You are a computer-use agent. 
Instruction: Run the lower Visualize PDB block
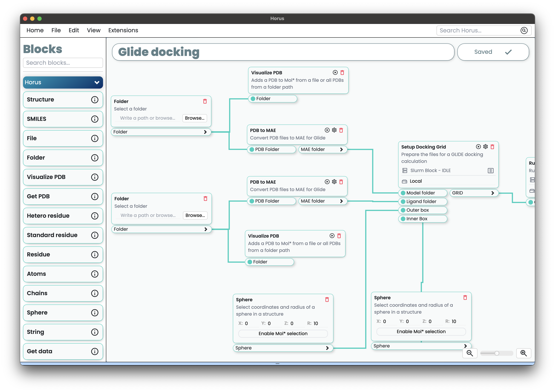point(332,236)
